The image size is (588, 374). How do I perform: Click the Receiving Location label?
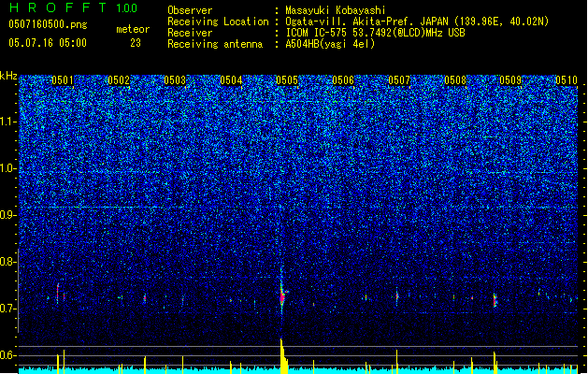pyautogui.click(x=218, y=22)
